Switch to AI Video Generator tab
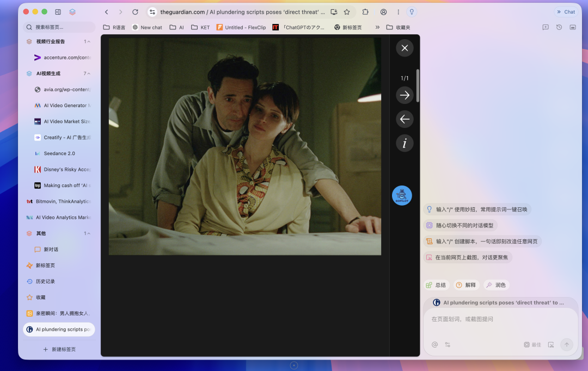 coord(63,106)
